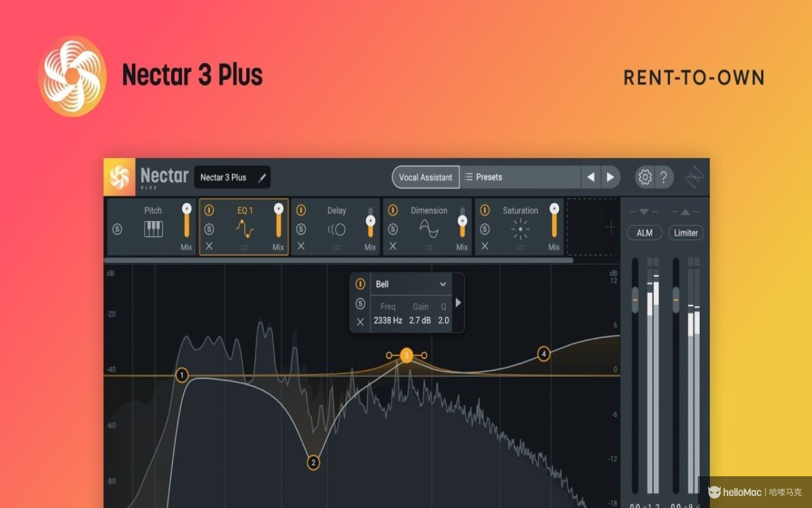Solo the EQ 1 module

pos(209,229)
